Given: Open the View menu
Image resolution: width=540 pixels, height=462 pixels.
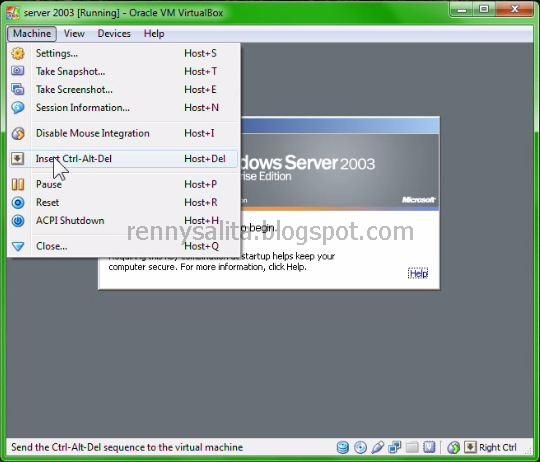Looking at the screenshot, I should [x=74, y=34].
